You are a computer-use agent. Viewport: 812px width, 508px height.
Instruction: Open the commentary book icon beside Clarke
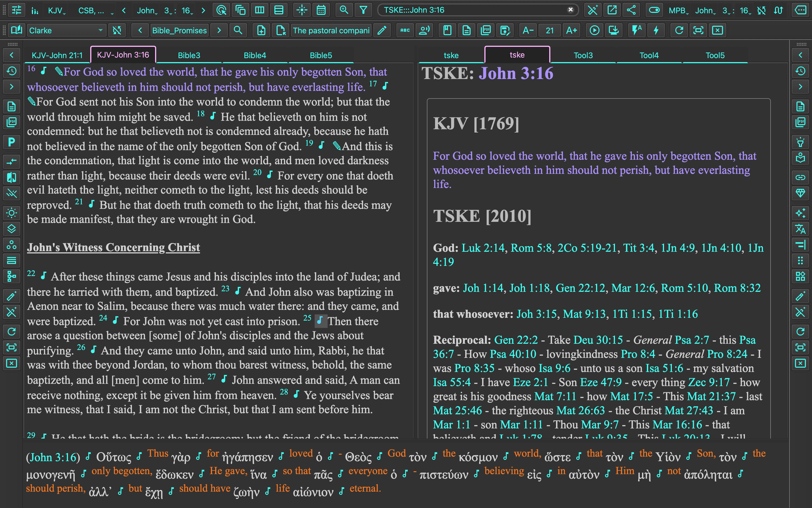point(16,30)
